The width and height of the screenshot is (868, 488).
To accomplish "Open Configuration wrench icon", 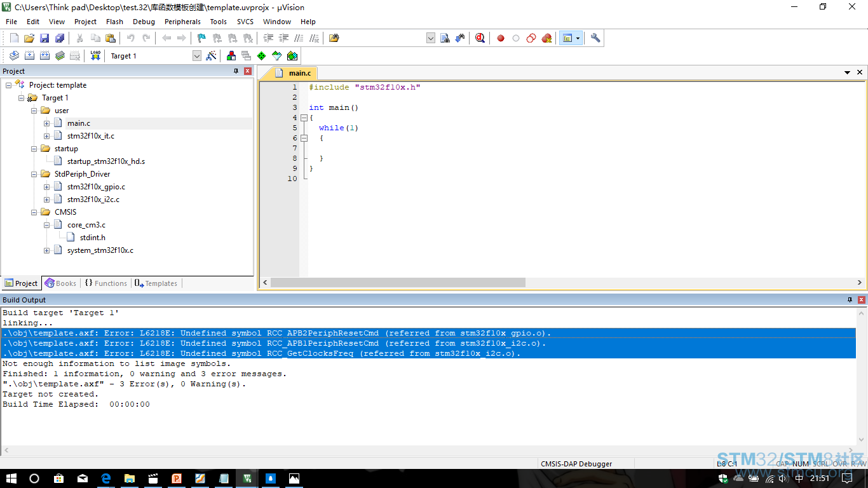I will (595, 38).
